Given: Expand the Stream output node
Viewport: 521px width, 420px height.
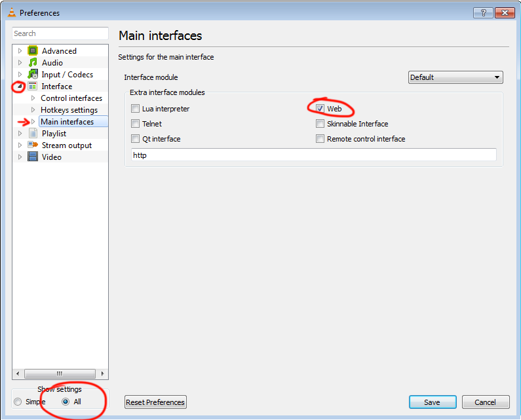Looking at the screenshot, I should [x=20, y=145].
